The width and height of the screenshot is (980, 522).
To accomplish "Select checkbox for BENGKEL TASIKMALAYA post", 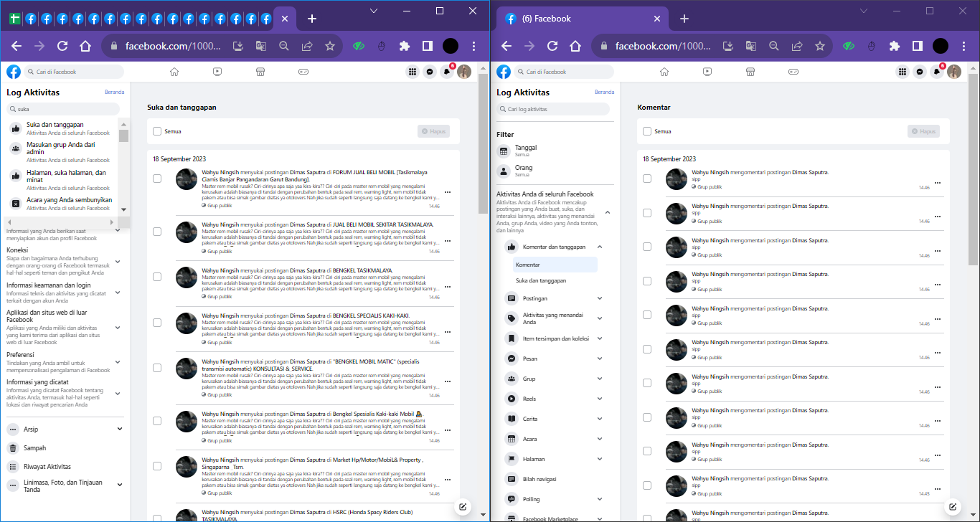I will click(157, 277).
